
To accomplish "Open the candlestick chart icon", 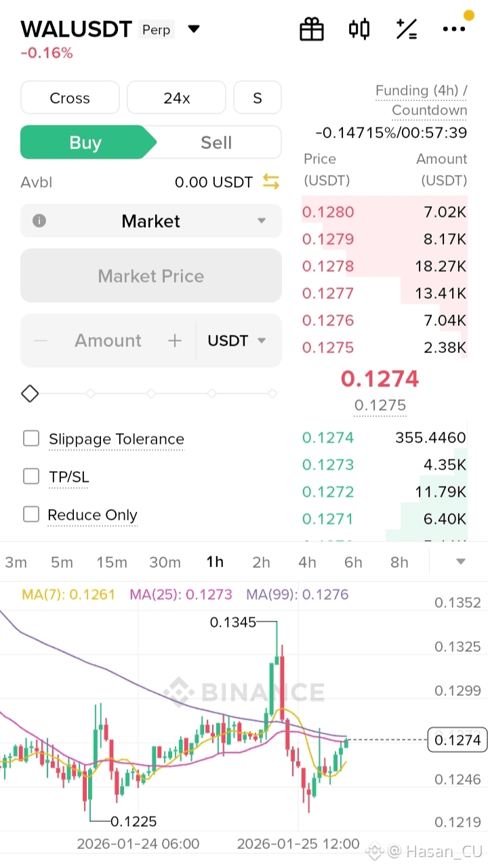I will point(359,29).
